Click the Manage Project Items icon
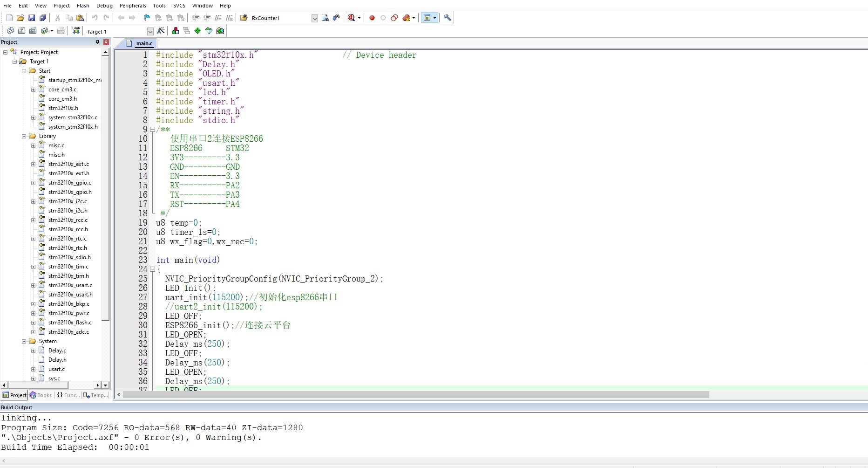 176,31
